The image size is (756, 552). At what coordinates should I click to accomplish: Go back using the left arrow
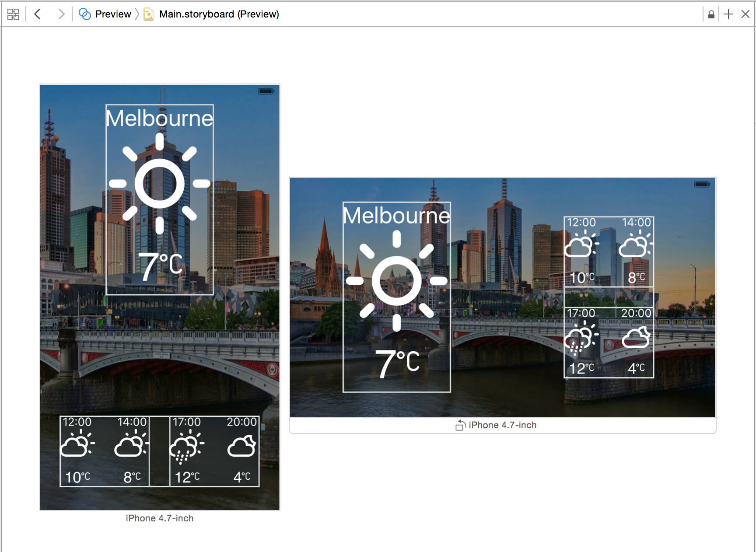tap(38, 14)
